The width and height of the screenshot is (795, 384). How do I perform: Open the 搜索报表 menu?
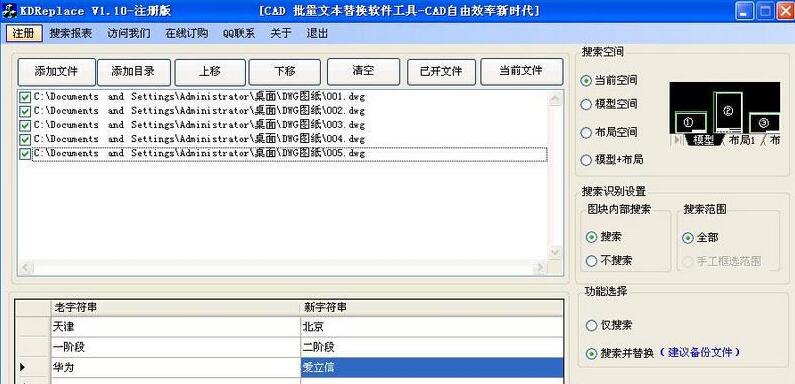[x=71, y=34]
